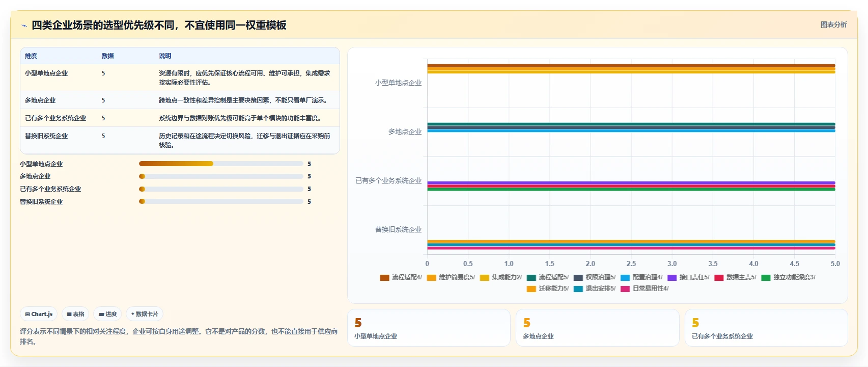Screen dimensions: 868x367
Task: Click the 已有多个业务系统企业 chart axis label
Action: pyautogui.click(x=388, y=180)
